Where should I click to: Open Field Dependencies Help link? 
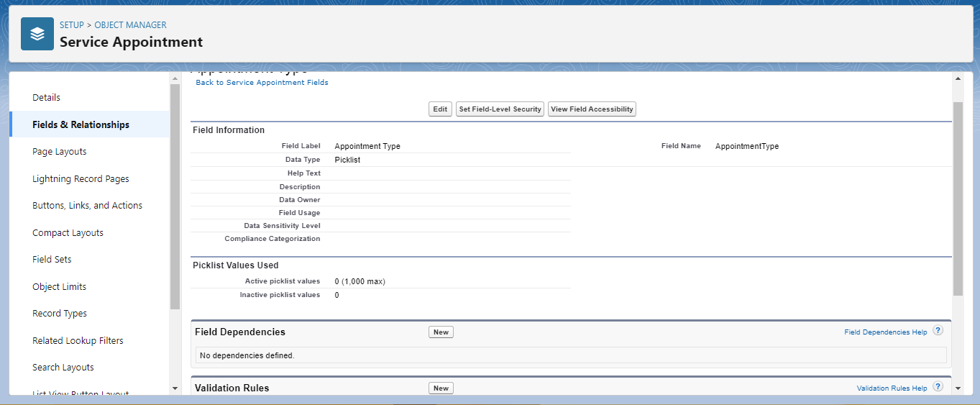coord(886,332)
